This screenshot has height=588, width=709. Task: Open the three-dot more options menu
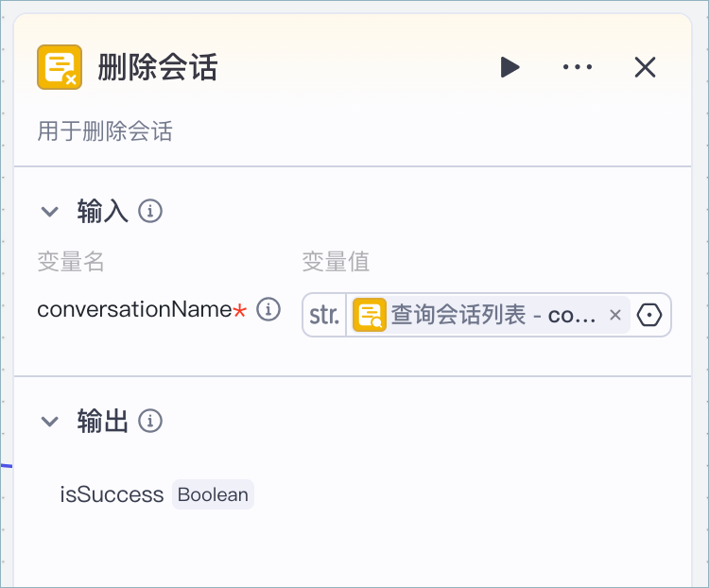(578, 67)
